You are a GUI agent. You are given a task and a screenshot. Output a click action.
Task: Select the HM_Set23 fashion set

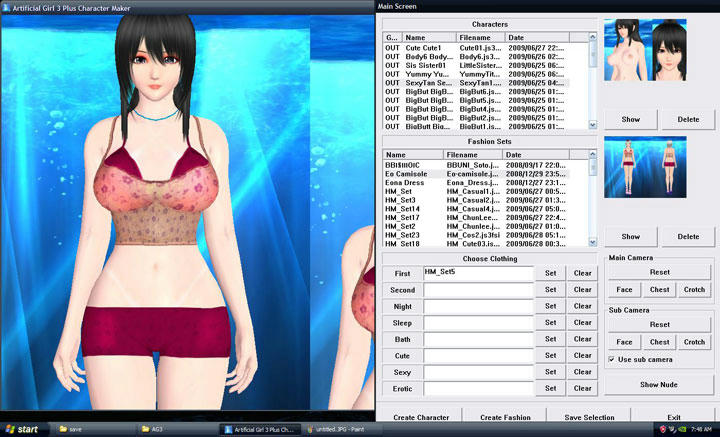[476, 235]
